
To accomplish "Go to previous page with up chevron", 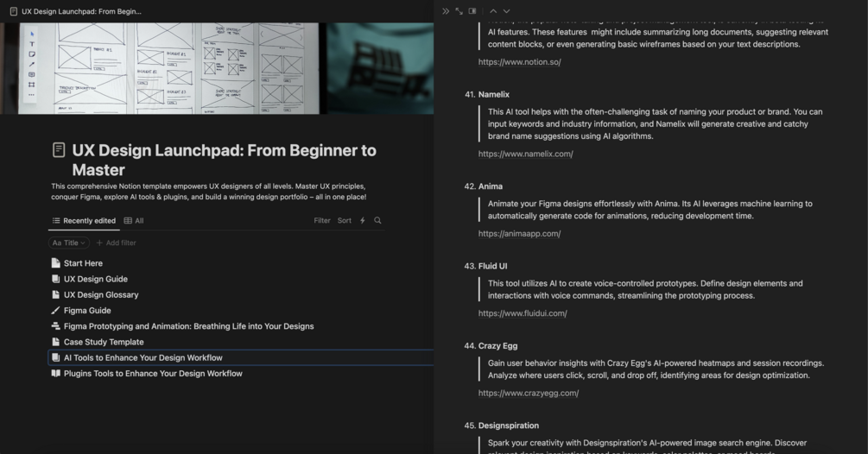I will pyautogui.click(x=492, y=11).
